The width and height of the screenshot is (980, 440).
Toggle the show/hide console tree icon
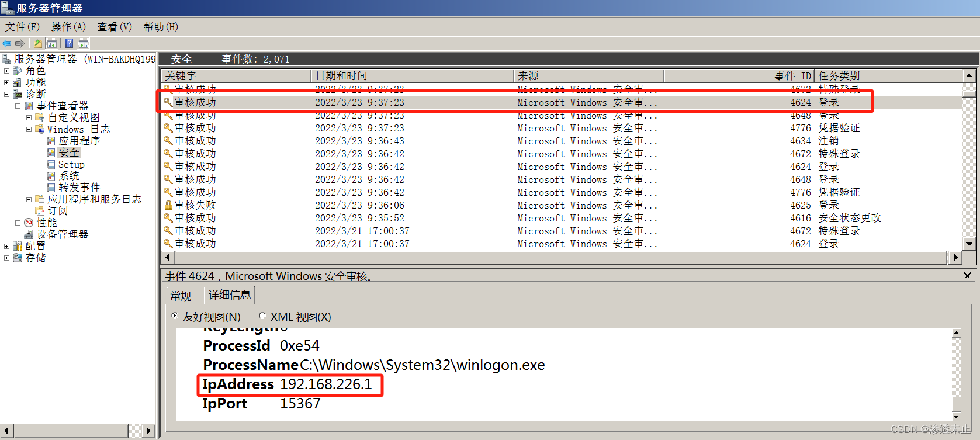(51, 43)
